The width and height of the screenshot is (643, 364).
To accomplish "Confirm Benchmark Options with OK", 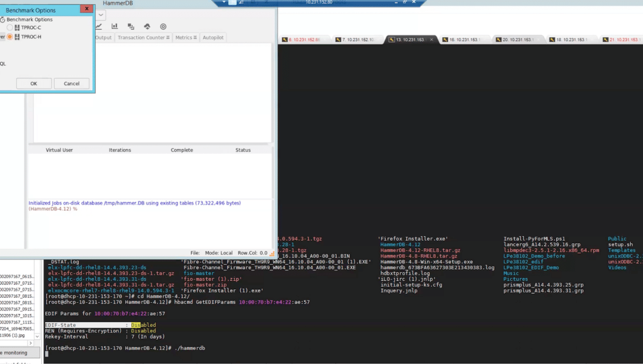I will point(34,83).
